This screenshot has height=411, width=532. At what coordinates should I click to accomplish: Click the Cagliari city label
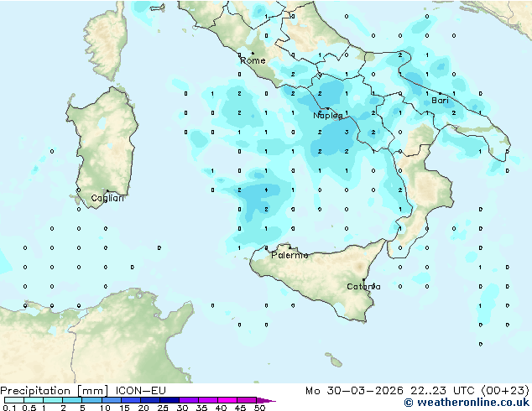(107, 198)
